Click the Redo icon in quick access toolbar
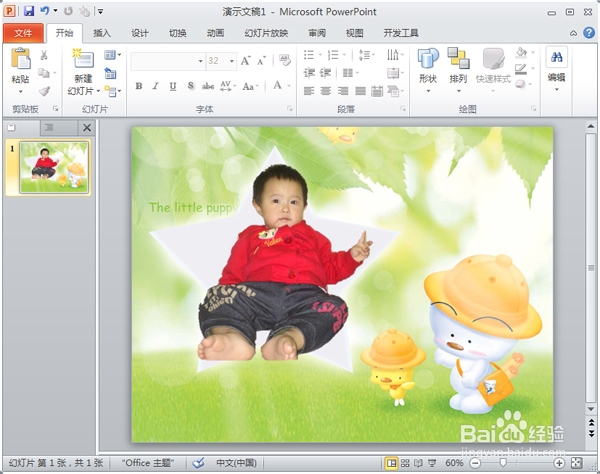600x474 pixels. pos(68,11)
